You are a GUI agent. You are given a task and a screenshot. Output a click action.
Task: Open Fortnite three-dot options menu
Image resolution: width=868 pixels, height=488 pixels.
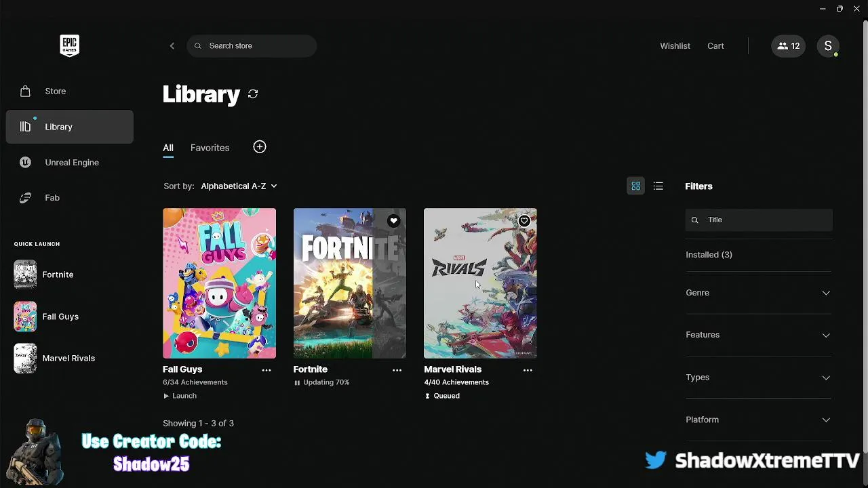397,370
